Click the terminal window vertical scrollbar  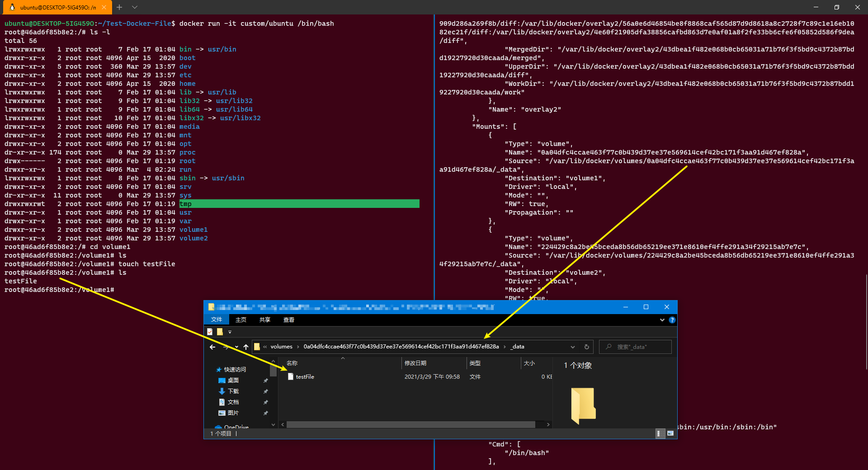pyautogui.click(x=866, y=322)
